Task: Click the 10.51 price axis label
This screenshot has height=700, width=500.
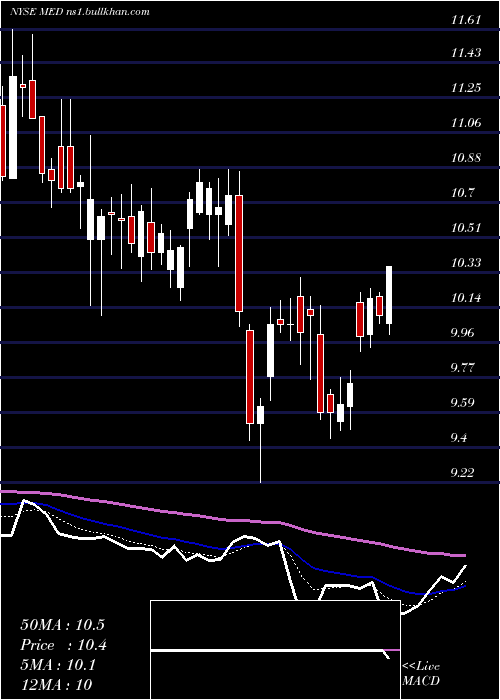Action: click(x=466, y=228)
